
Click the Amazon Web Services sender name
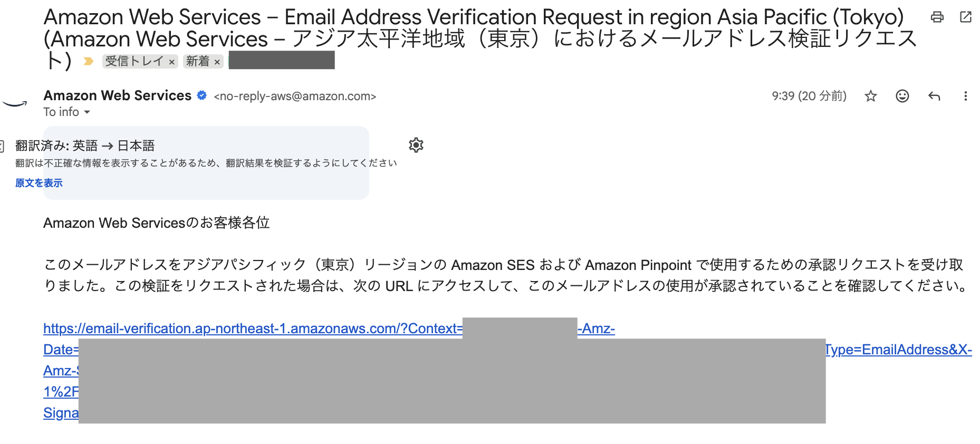click(x=117, y=95)
